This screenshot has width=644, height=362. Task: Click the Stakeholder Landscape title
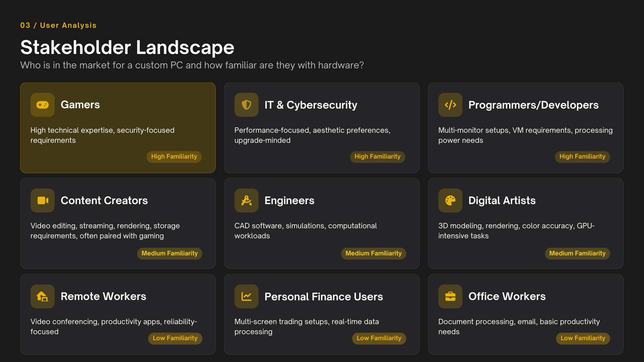[x=127, y=47]
